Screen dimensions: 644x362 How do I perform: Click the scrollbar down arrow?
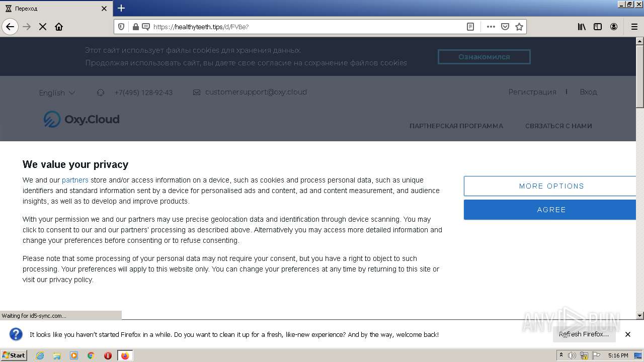pos(640,316)
